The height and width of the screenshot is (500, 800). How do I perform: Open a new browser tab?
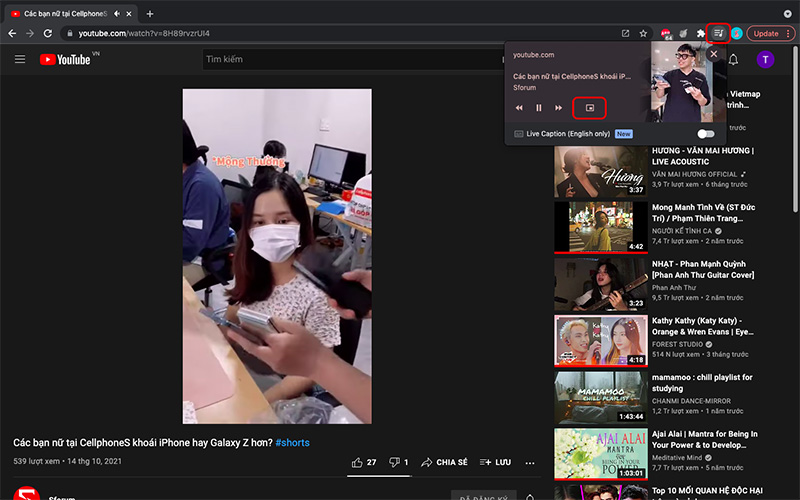(149, 14)
